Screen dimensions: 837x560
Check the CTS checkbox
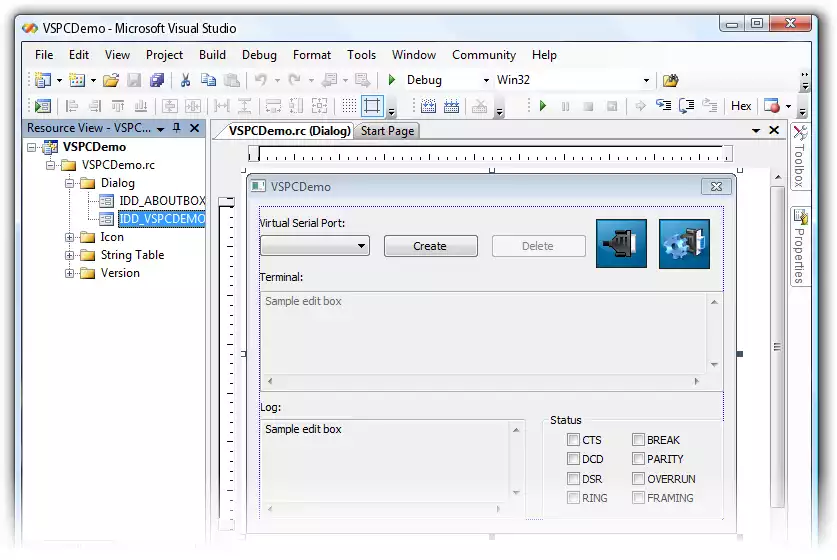click(573, 440)
